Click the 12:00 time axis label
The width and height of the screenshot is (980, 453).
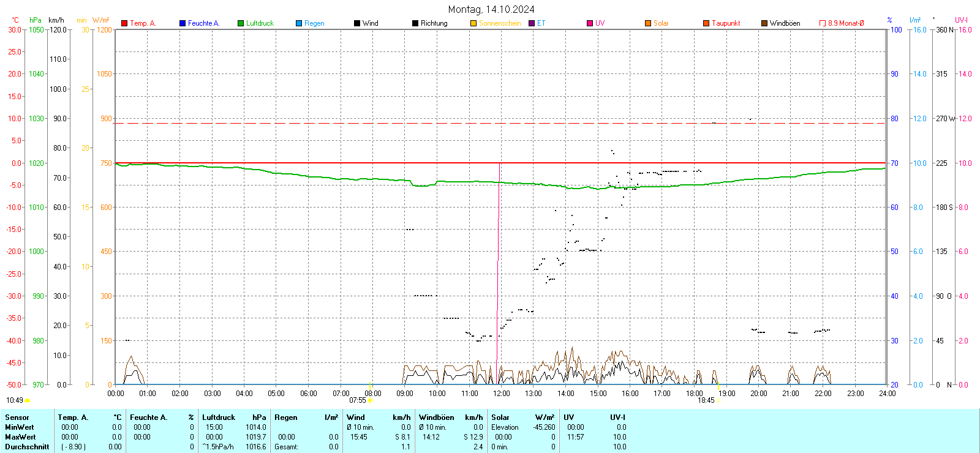pyautogui.click(x=501, y=394)
